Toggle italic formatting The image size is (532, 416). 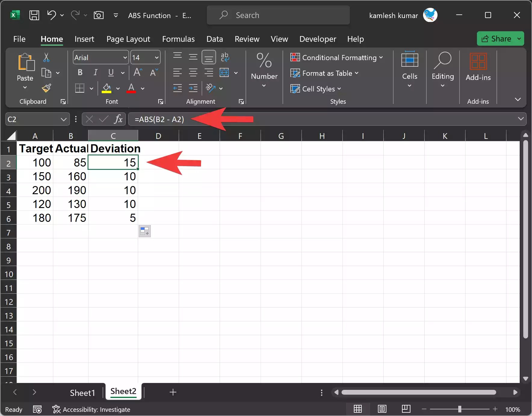(x=95, y=72)
